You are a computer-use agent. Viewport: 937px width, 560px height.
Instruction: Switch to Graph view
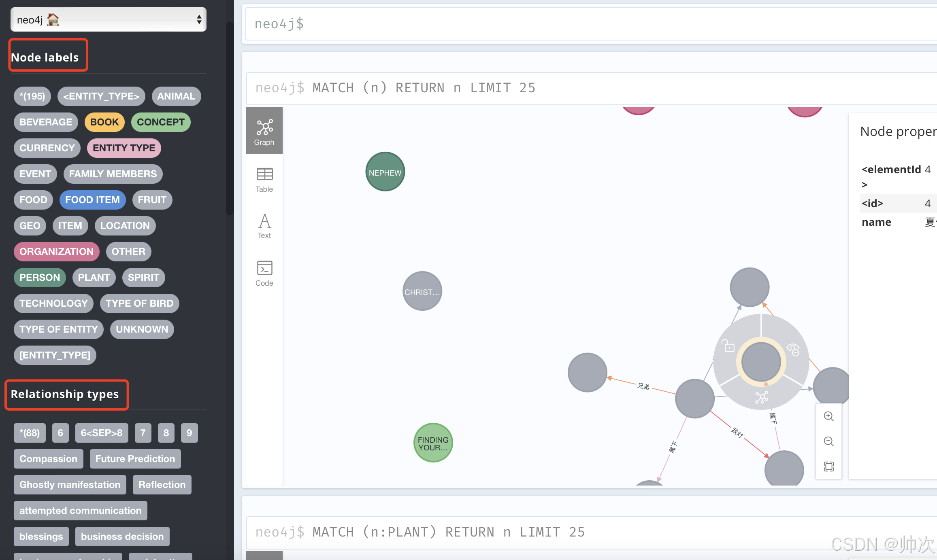point(264,130)
